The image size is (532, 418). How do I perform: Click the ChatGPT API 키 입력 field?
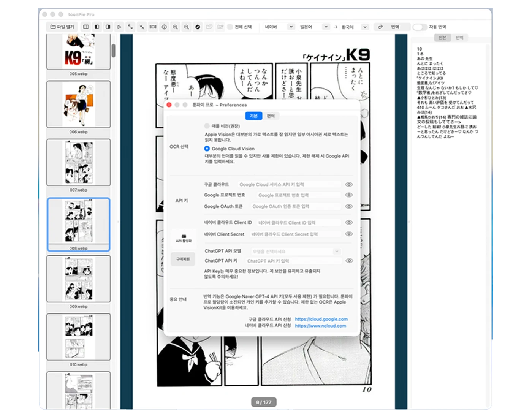click(293, 261)
